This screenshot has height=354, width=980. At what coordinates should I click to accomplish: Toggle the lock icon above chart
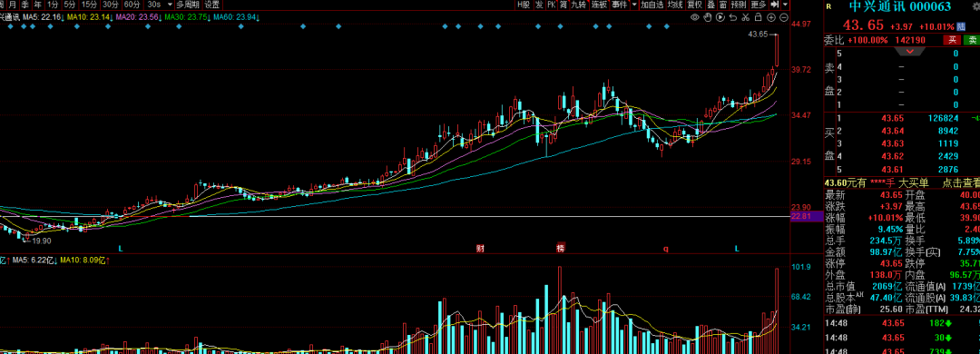click(x=759, y=17)
